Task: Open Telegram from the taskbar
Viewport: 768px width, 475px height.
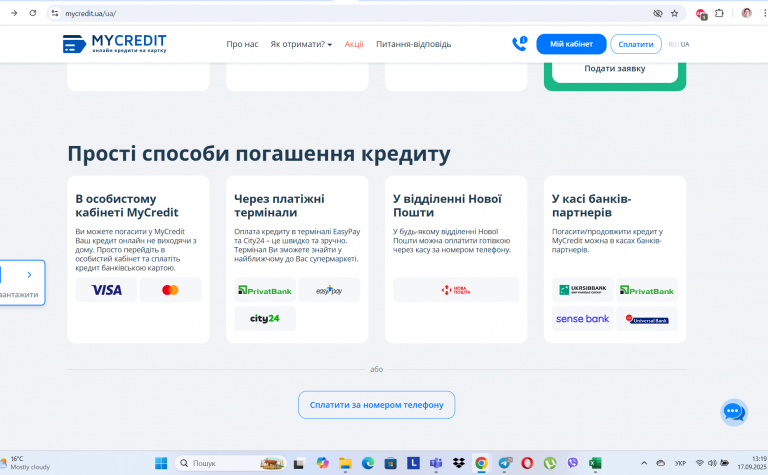Action: (x=505, y=463)
